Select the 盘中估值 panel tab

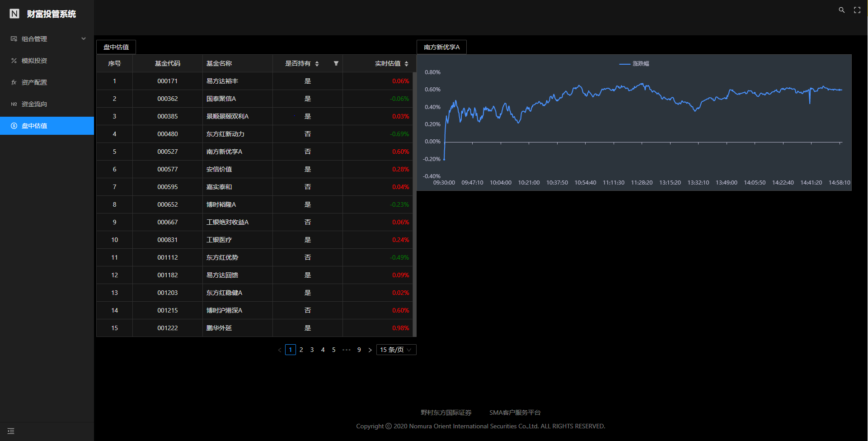[115, 47]
